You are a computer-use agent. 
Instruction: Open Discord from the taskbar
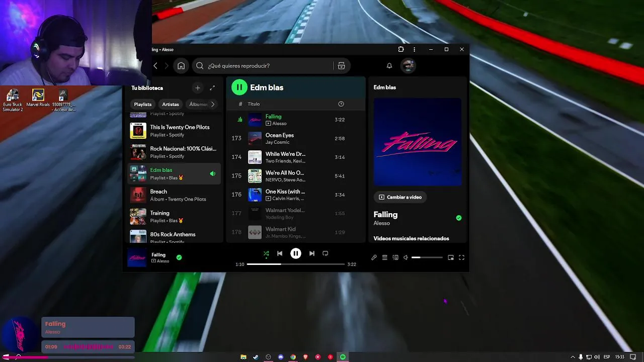click(281, 357)
